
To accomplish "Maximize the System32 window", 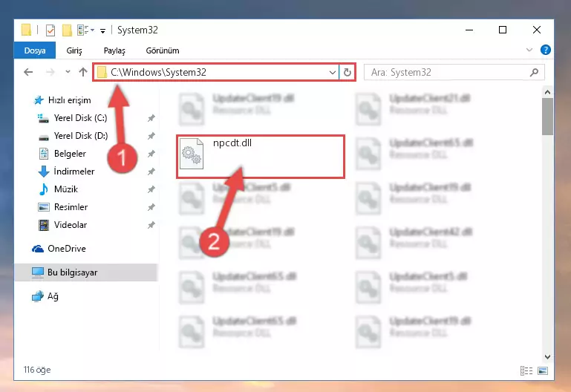I will coord(503,30).
